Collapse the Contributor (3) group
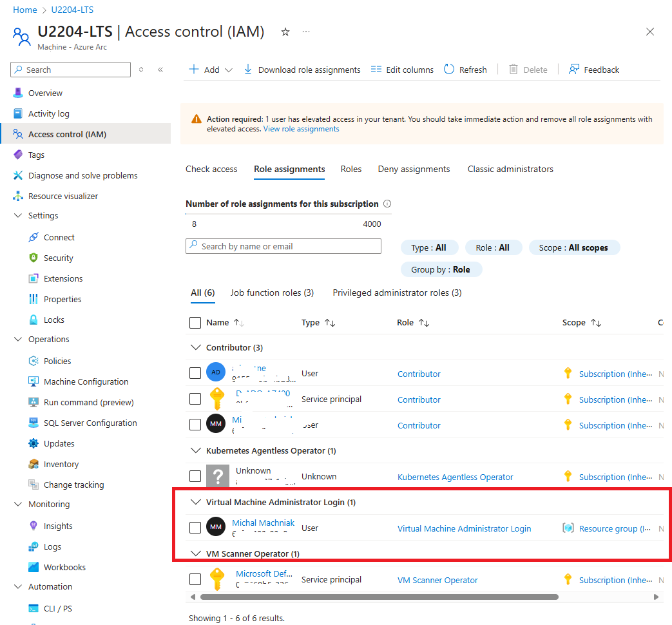 click(x=195, y=347)
